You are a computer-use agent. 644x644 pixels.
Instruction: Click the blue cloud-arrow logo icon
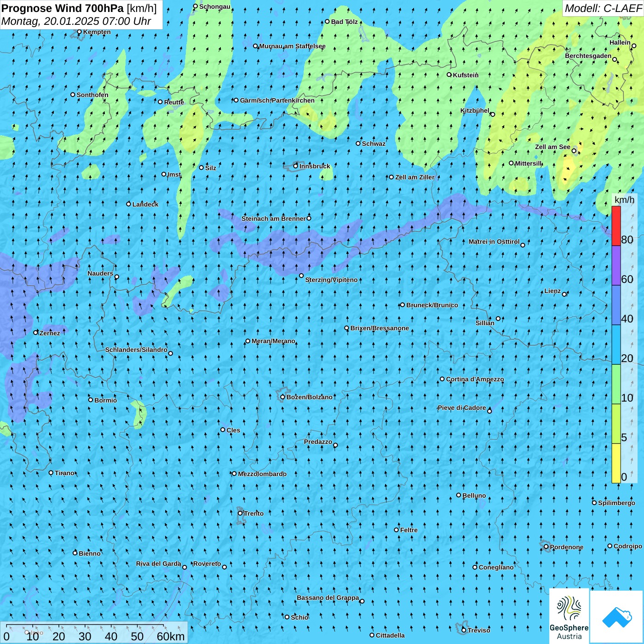[x=616, y=617]
